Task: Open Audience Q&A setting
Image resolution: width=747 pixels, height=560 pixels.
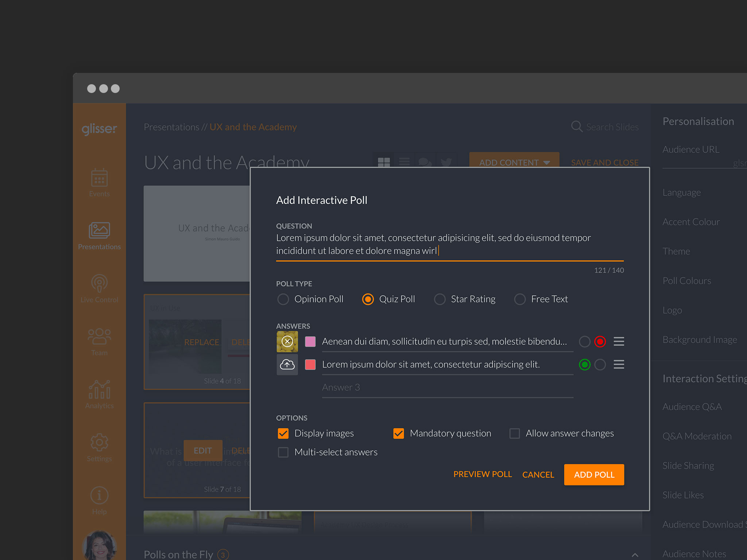Action: [x=692, y=407]
